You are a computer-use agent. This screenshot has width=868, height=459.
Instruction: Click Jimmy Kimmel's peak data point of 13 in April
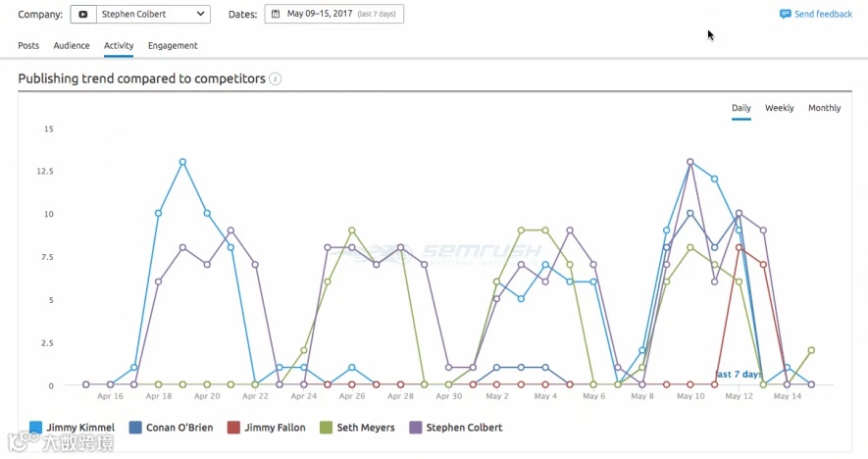pyautogui.click(x=182, y=162)
